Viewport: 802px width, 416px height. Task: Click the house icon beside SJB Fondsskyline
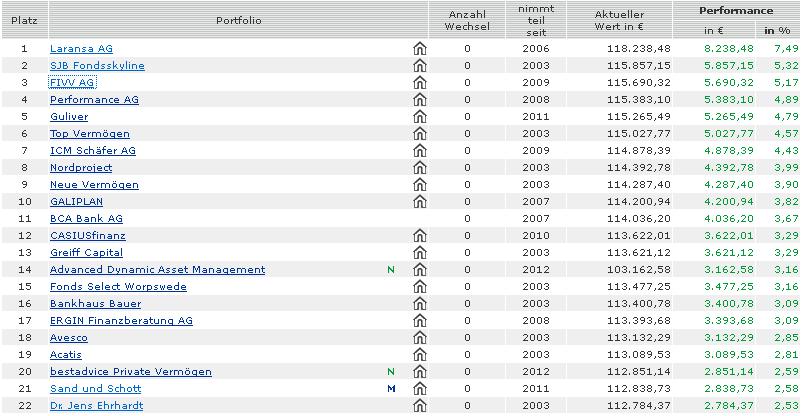[x=420, y=65]
